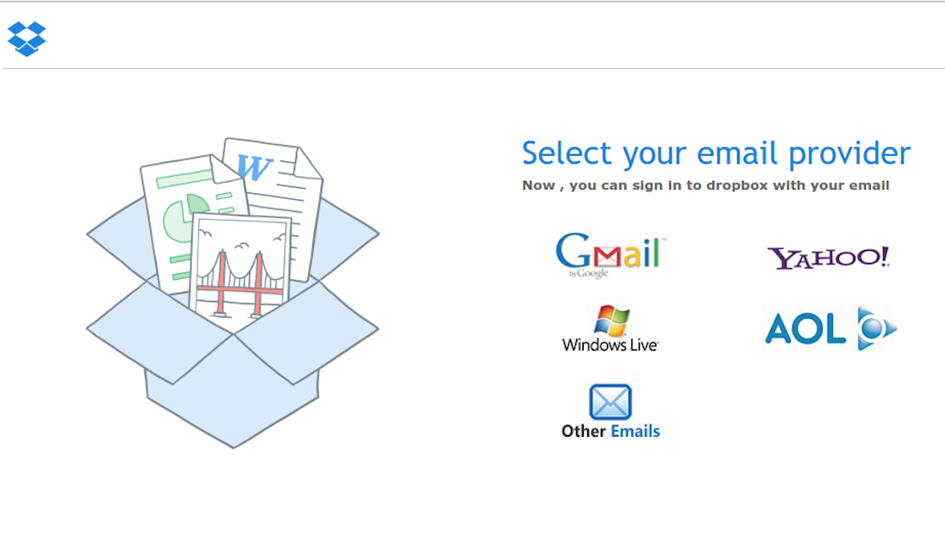Click the sign in with your email subtitle
Image resolution: width=945 pixels, height=560 pixels.
click(707, 184)
